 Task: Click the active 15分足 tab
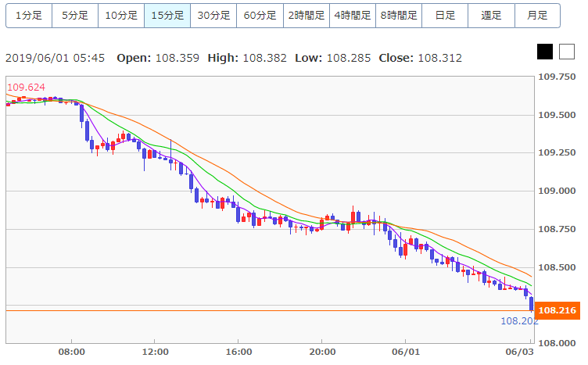coord(167,15)
